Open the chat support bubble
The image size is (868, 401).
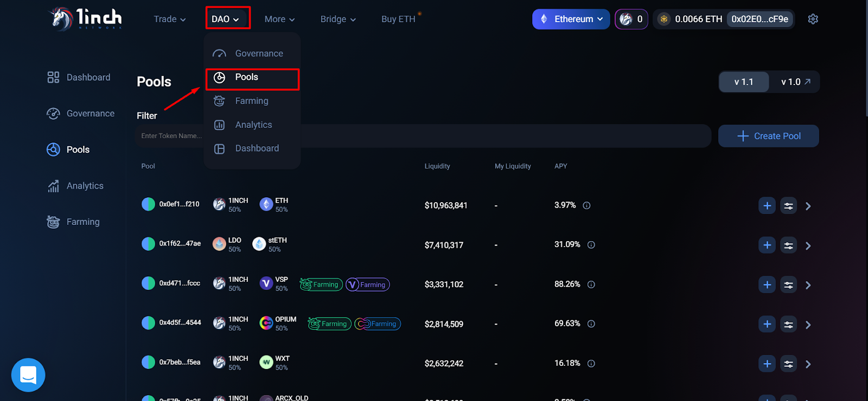(x=28, y=375)
